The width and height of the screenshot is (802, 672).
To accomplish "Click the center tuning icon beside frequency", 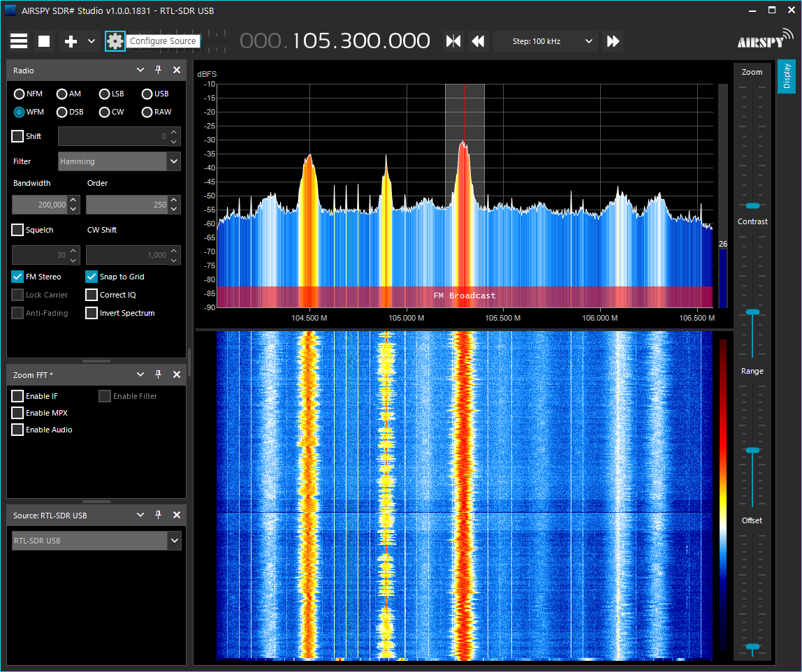I will click(453, 41).
